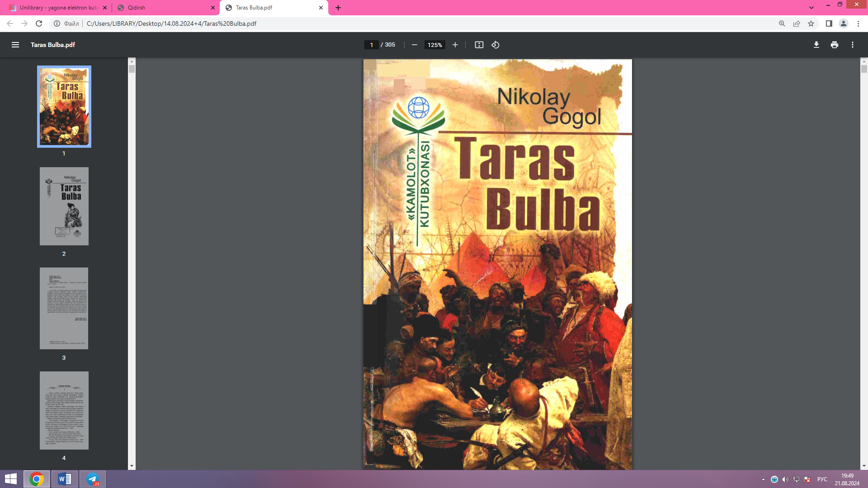The image size is (868, 488).
Task: Show hidden system tray icons
Action: (763, 479)
